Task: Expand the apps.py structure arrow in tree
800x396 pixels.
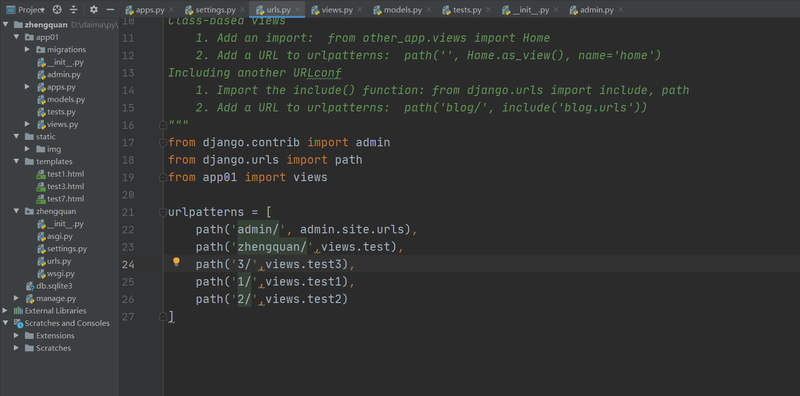Action: 28,87
